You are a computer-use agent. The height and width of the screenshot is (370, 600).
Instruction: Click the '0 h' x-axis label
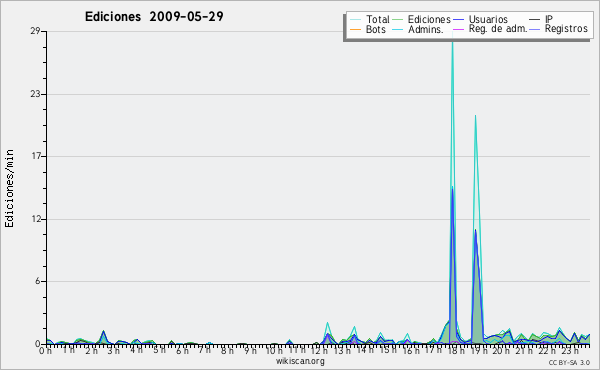pos(45,351)
